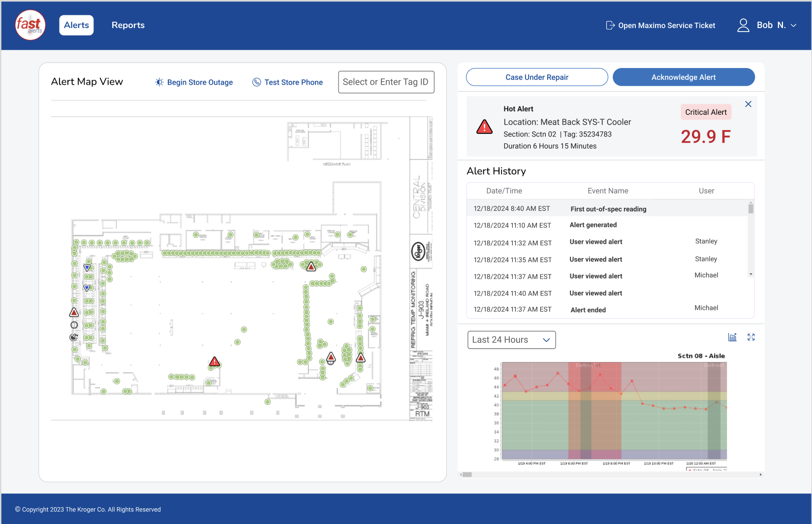Click Case Under Repair button
812x524 pixels.
pos(537,77)
